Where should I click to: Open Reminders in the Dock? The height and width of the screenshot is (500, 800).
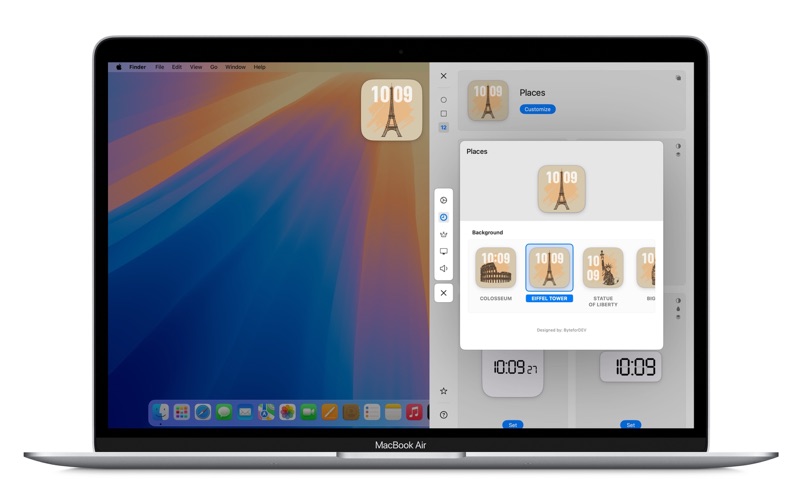[372, 412]
